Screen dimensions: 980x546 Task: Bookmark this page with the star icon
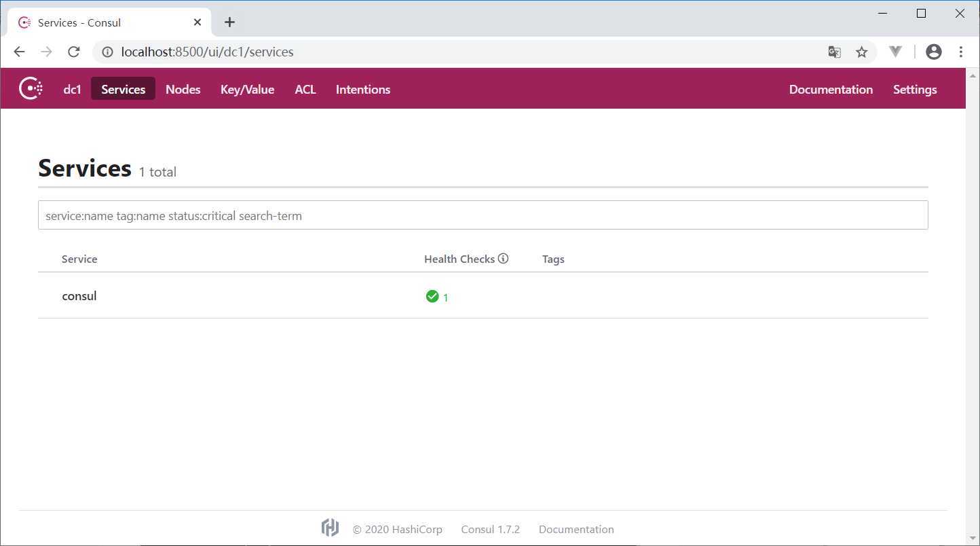tap(861, 52)
